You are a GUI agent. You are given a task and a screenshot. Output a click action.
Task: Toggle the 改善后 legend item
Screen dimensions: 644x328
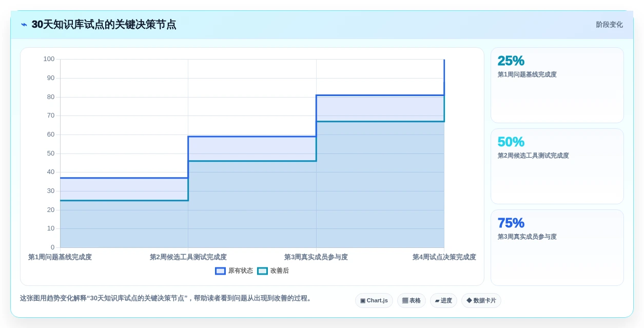click(x=273, y=271)
